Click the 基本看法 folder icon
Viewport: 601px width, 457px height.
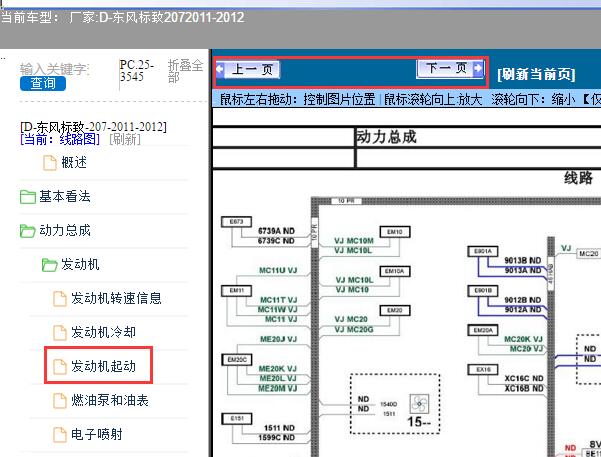pos(28,197)
